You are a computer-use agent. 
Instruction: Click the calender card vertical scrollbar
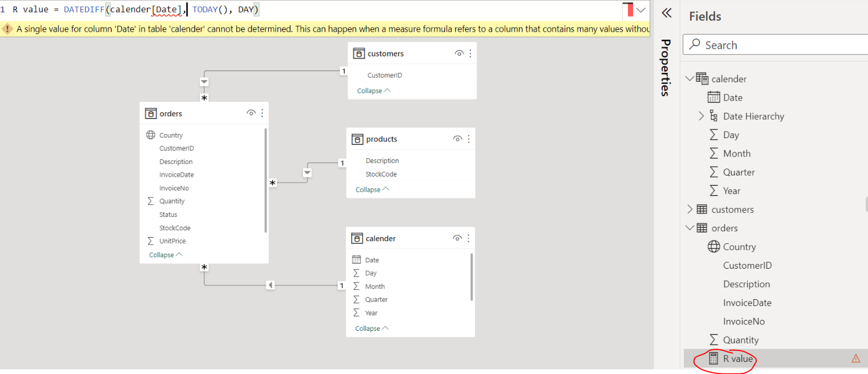click(x=472, y=277)
